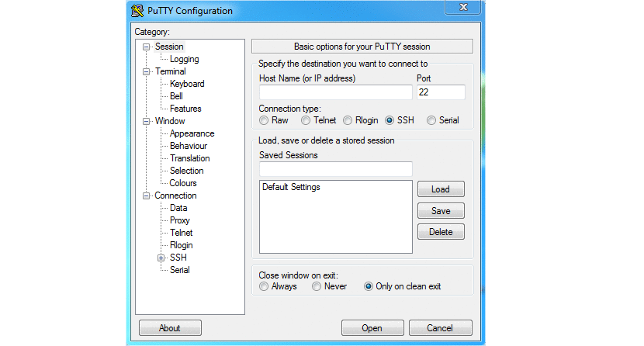Viewport: 644px width, 346px height.
Task: Click the Load button
Action: click(x=441, y=189)
